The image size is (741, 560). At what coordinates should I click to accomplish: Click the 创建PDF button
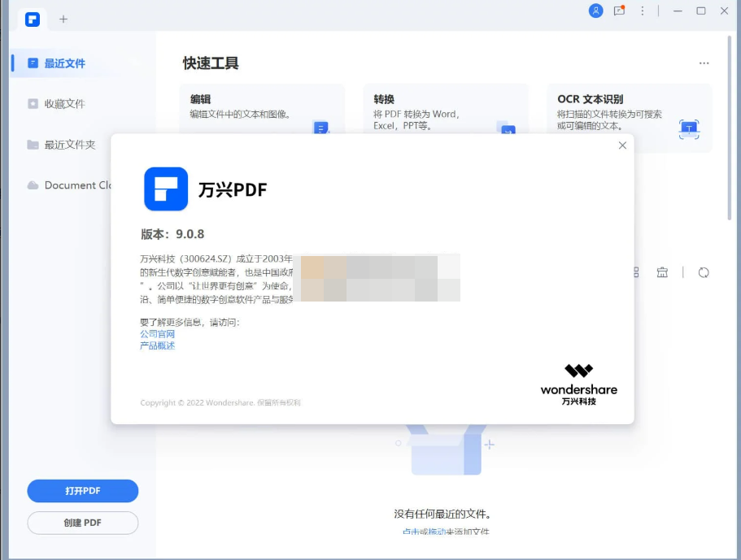pos(82,523)
